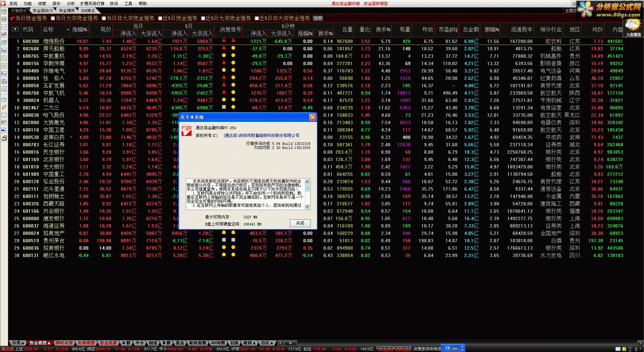Click yellow circle signal in 中航重机 row
This screenshot has width=644, height=352.
tap(224, 55)
